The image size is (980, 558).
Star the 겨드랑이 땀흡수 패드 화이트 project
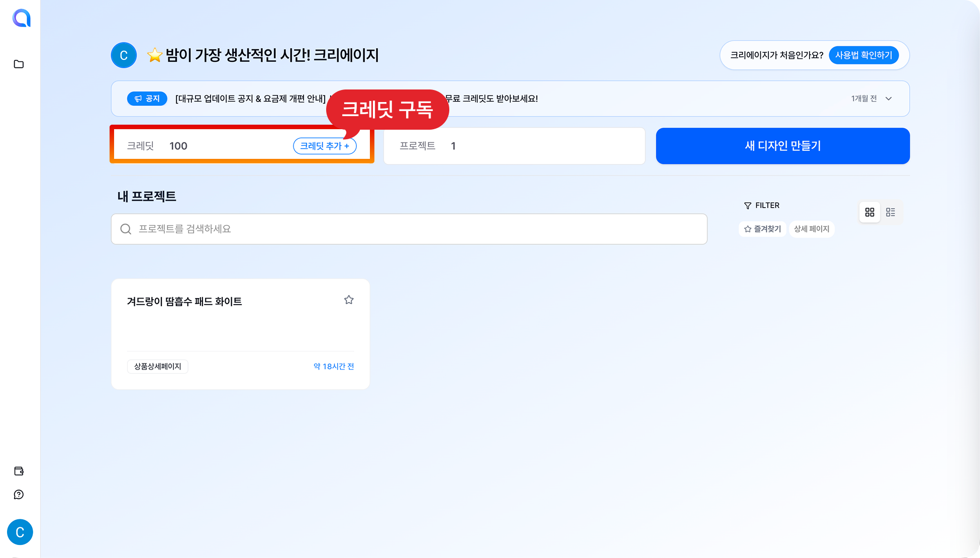[x=349, y=300]
